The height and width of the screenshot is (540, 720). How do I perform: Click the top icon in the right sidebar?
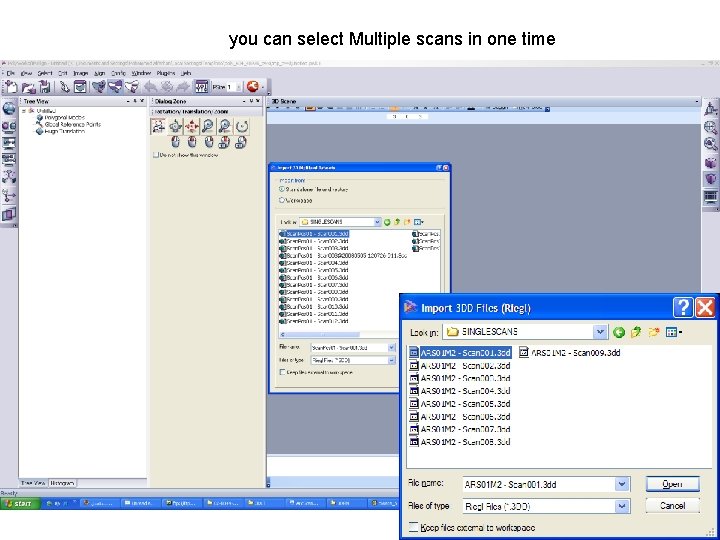[x=710, y=109]
